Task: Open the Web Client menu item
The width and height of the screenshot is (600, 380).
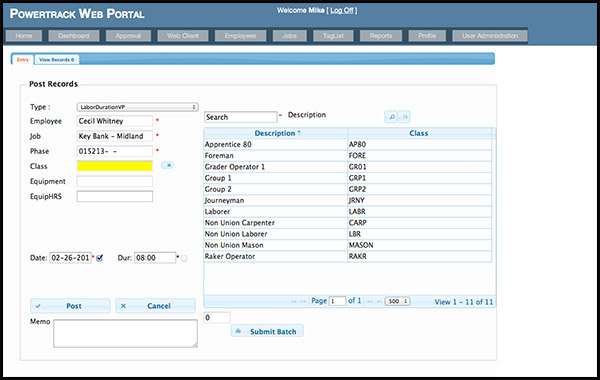Action: 183,36
